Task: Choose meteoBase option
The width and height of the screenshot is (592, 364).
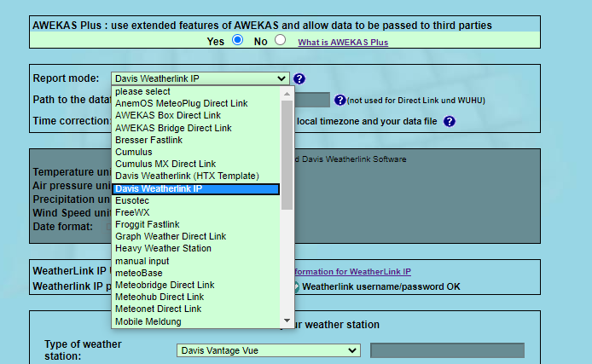Action: (x=196, y=273)
